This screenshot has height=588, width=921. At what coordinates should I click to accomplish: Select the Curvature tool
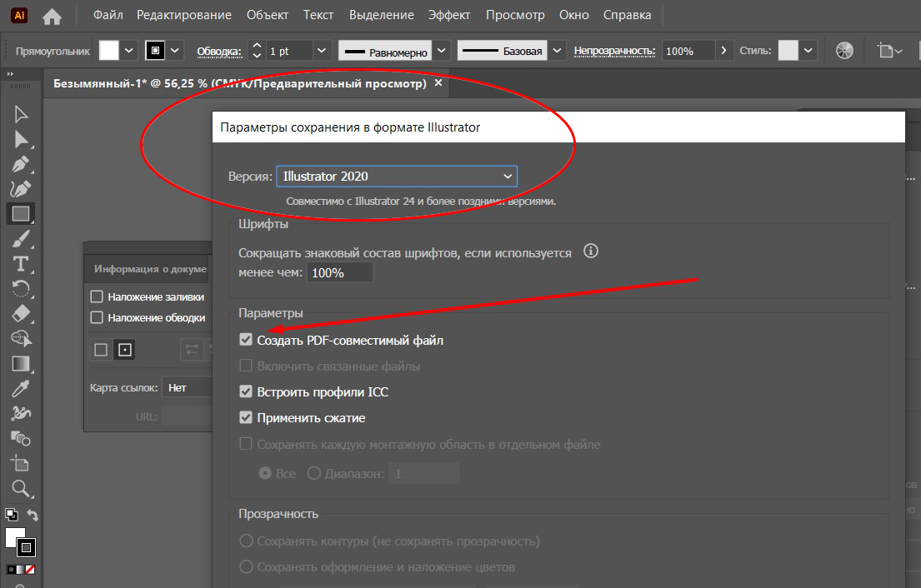pyautogui.click(x=21, y=189)
